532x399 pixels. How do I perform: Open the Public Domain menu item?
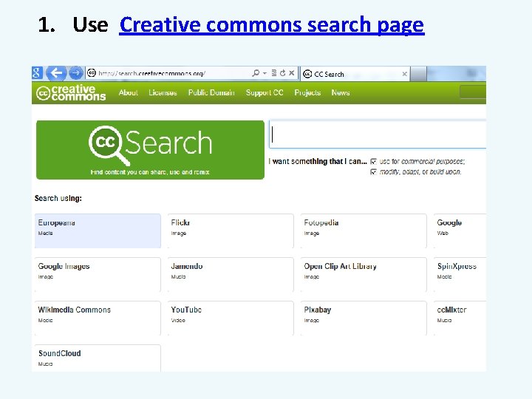coord(211,92)
